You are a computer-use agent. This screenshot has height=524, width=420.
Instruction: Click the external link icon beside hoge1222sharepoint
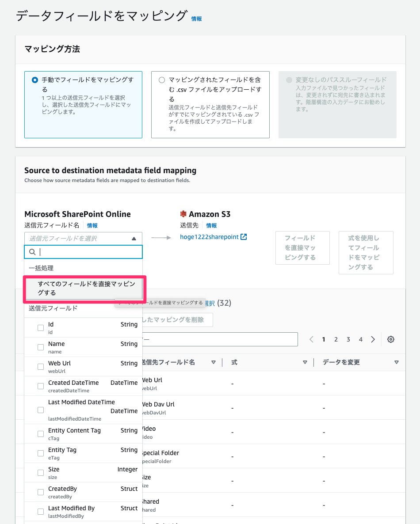pyautogui.click(x=244, y=237)
